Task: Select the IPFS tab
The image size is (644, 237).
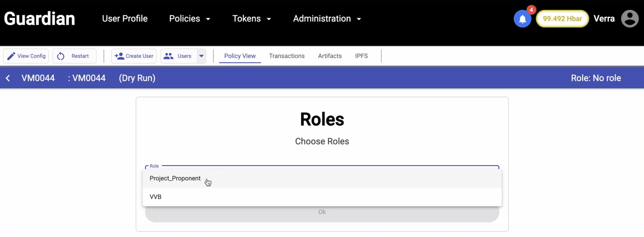Action: (361, 56)
